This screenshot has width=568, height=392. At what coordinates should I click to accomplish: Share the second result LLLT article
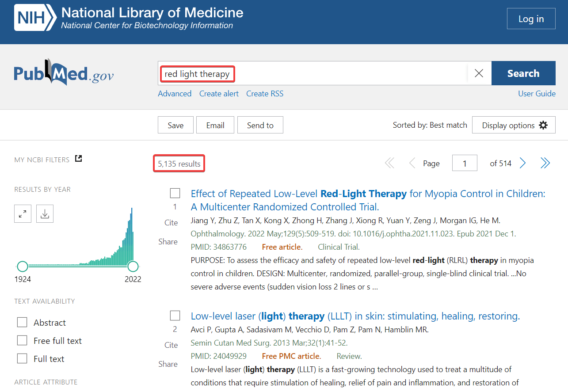168,364
